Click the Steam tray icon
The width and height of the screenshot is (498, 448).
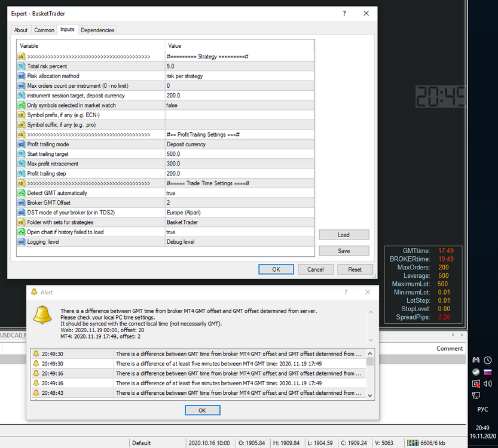[x=476, y=372]
